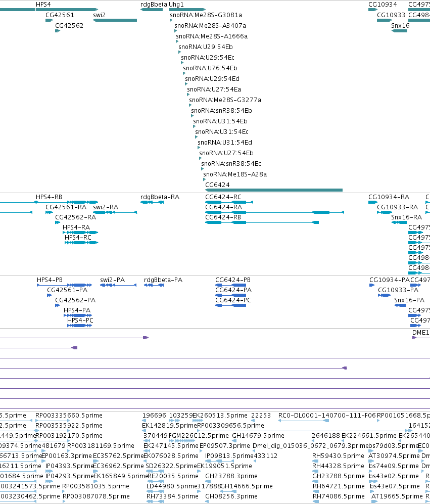This screenshot has height=504, width=430.
Task: Click snoRNA:snR38:54Ec label
Action: [x=231, y=164]
